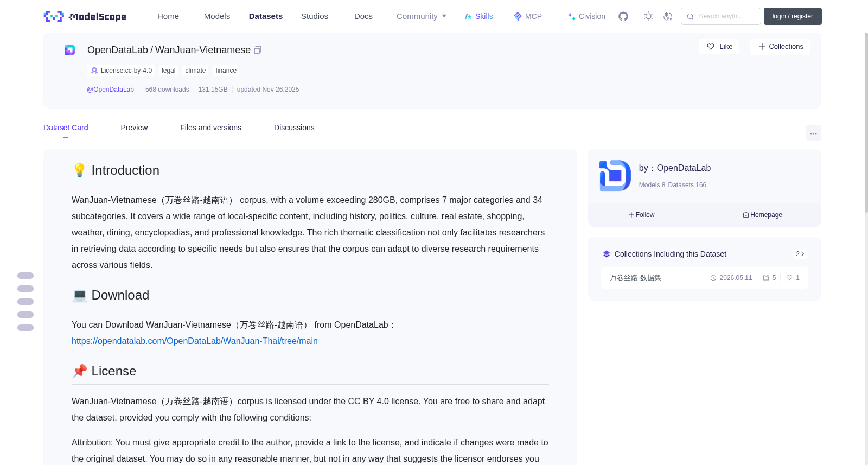Click the login / register button
Screen dimensions: 868x465
point(793,16)
